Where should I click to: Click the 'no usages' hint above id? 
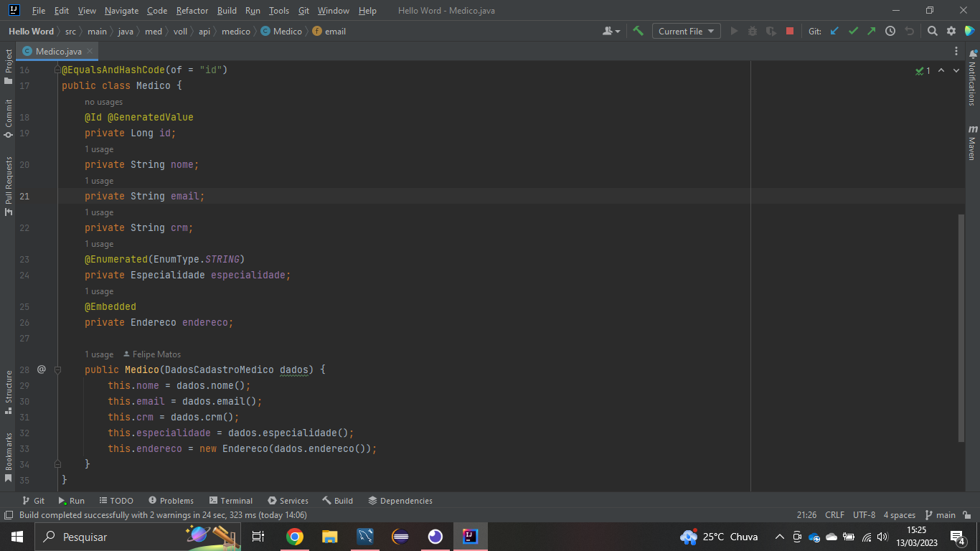pos(103,102)
